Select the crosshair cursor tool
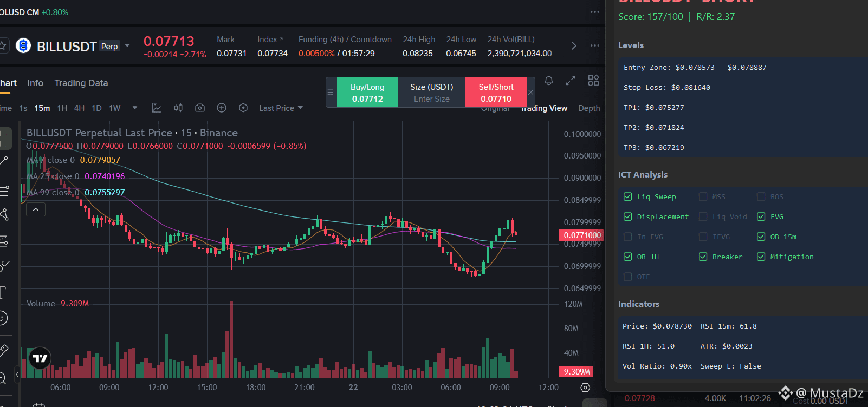Screen dimensions: 868x407 click(4, 138)
